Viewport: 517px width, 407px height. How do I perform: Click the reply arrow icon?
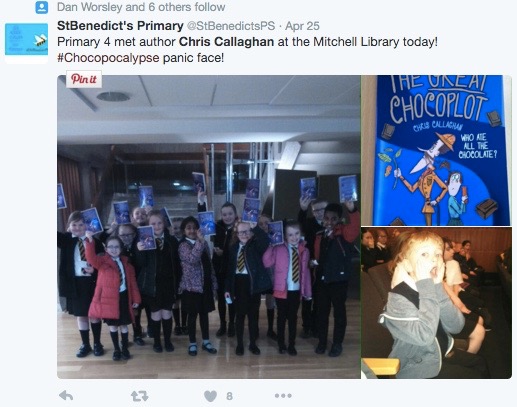pos(66,396)
